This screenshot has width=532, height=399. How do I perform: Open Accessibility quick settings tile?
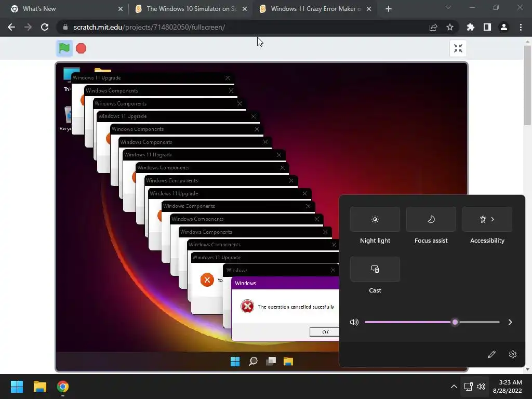coord(487,219)
